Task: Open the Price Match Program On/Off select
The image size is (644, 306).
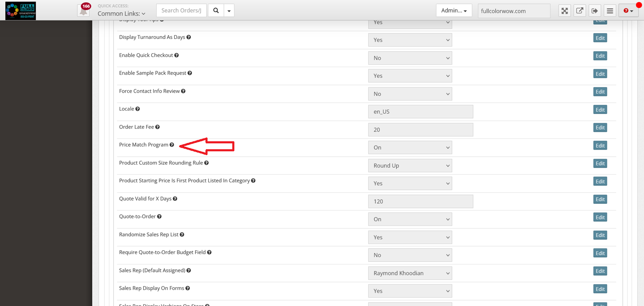Action: tap(410, 148)
